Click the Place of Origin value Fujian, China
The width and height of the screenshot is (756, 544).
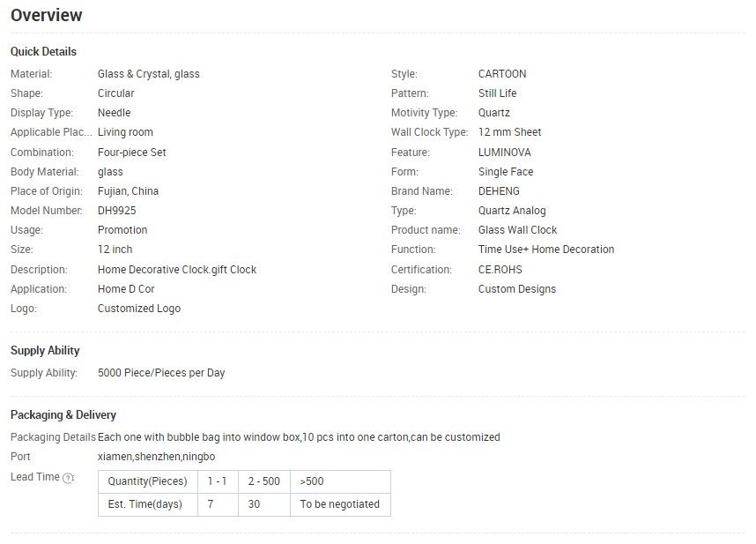click(x=128, y=191)
